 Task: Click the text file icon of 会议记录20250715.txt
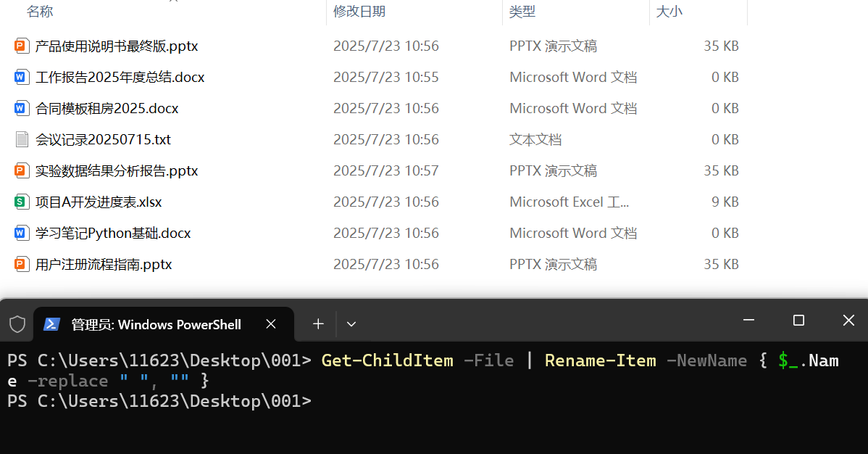[x=21, y=139]
